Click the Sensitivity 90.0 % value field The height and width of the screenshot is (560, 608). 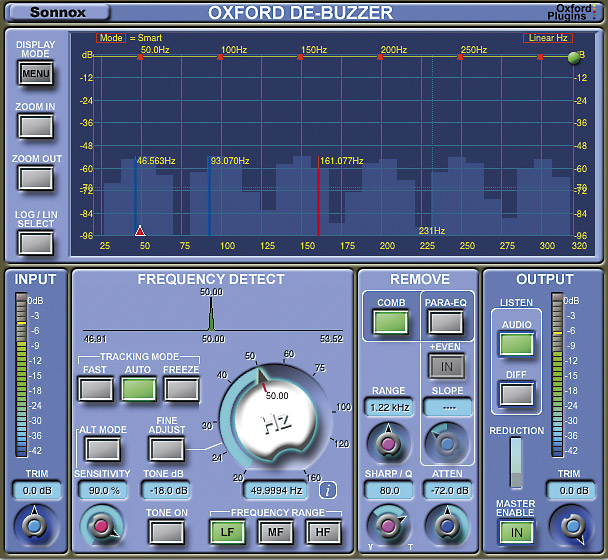click(104, 491)
